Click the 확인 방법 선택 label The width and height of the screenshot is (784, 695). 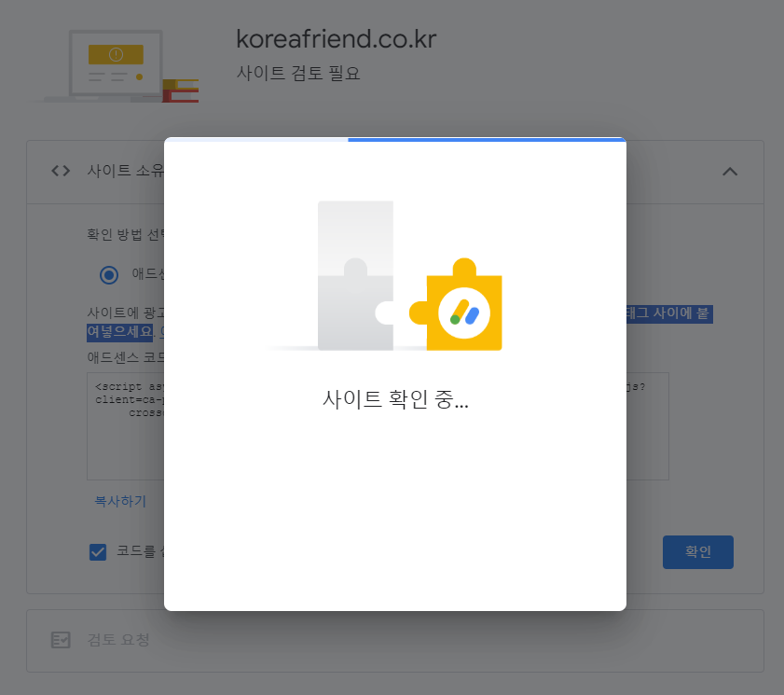[125, 234]
